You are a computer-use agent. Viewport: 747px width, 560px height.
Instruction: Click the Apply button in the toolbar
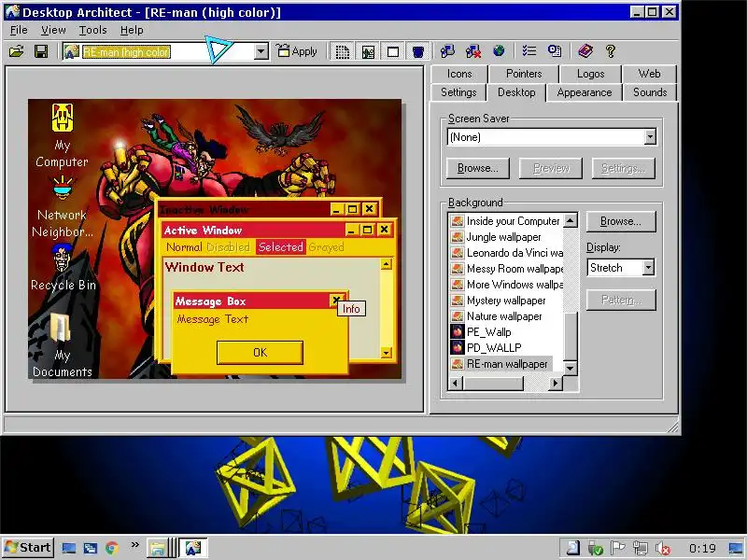tap(297, 51)
